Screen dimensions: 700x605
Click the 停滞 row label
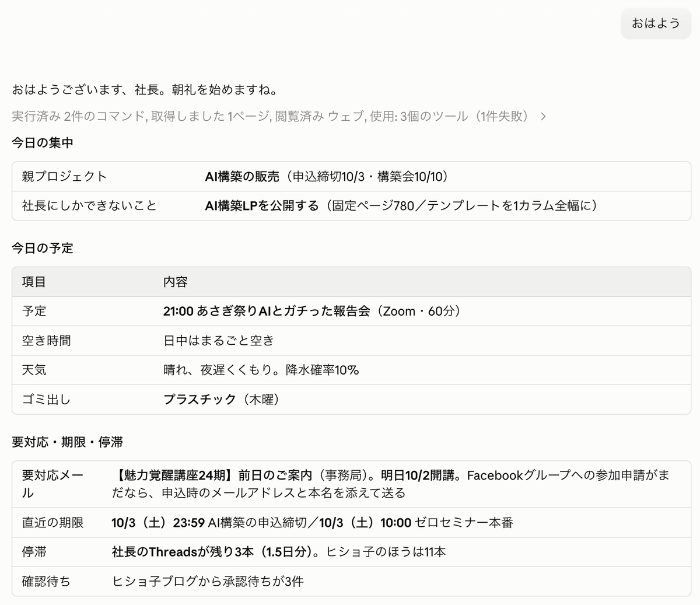34,552
